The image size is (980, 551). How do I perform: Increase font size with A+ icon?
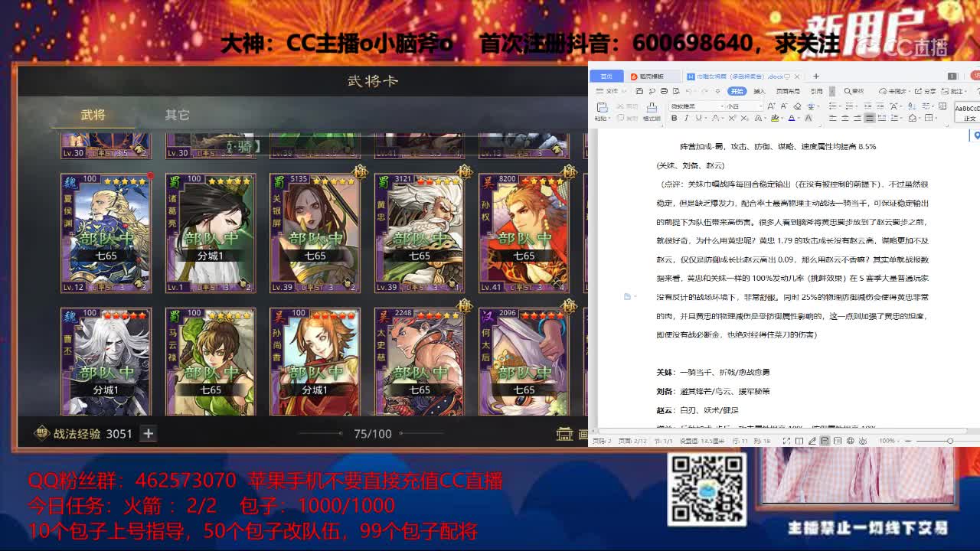[771, 106]
